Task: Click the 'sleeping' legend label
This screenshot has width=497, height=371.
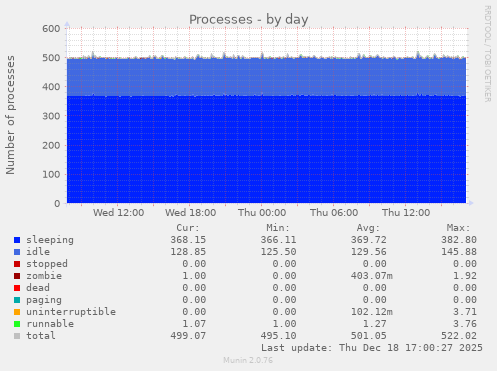Action: [50, 240]
